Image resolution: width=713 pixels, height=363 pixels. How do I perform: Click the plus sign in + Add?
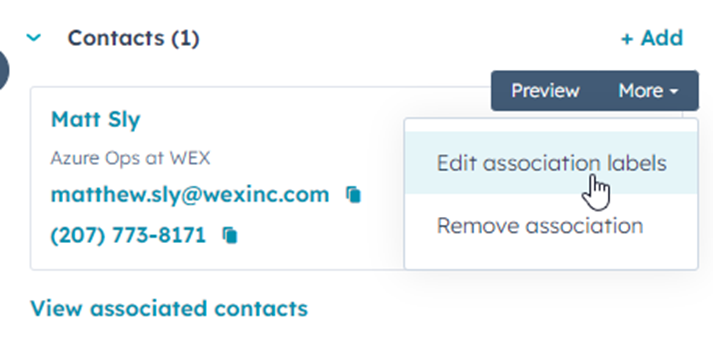tap(627, 39)
